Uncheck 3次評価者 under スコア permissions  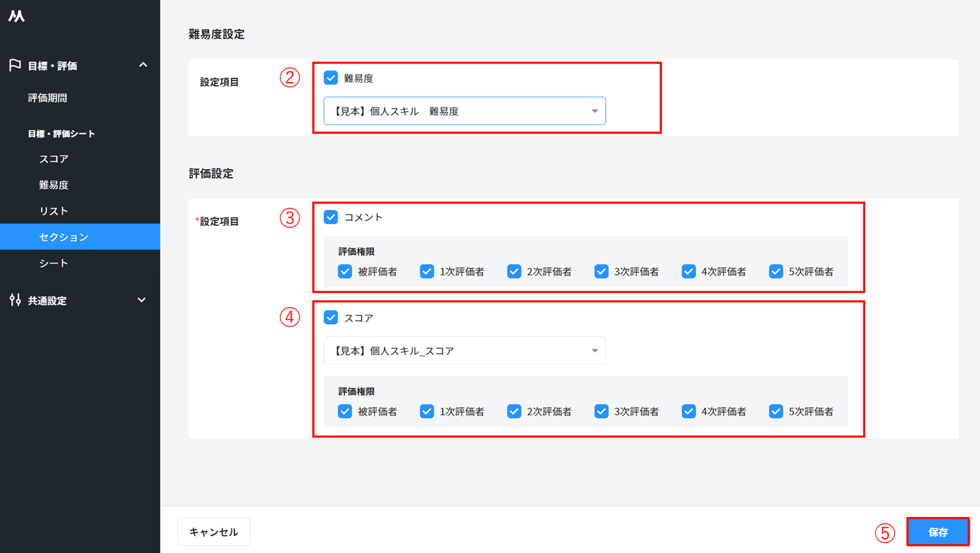[x=602, y=411]
